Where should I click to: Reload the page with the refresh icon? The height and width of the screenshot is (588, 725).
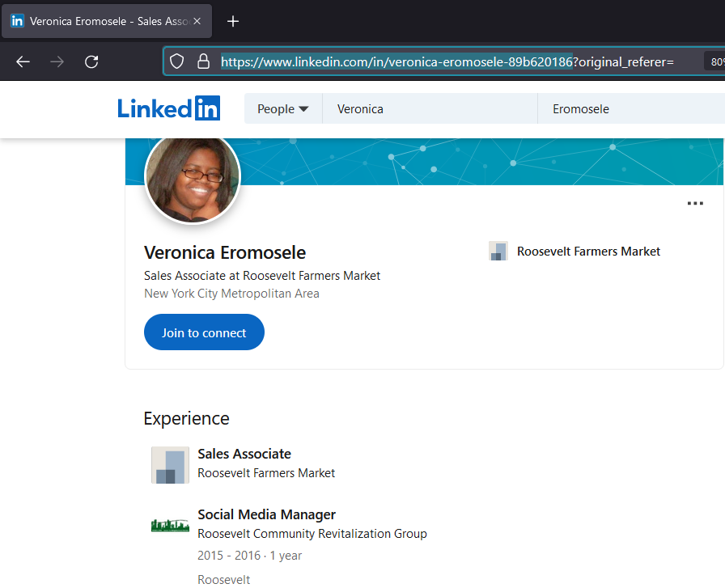[x=91, y=61]
